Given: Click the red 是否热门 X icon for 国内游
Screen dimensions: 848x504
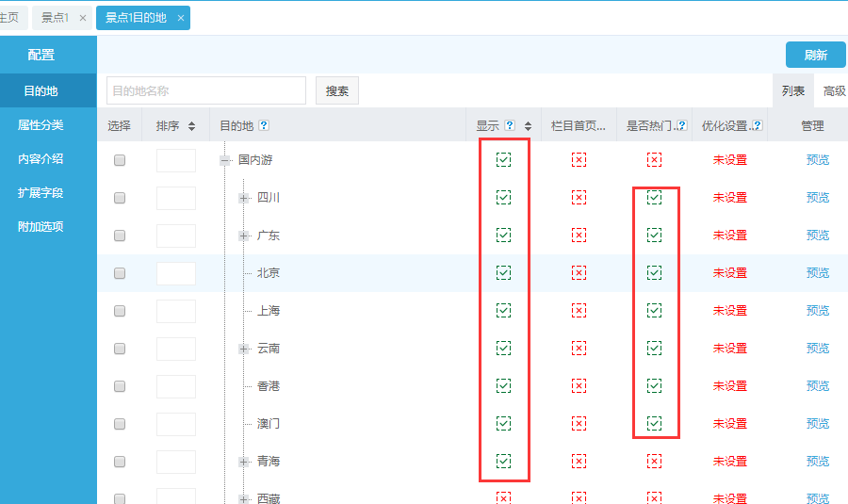Looking at the screenshot, I should click(x=654, y=160).
